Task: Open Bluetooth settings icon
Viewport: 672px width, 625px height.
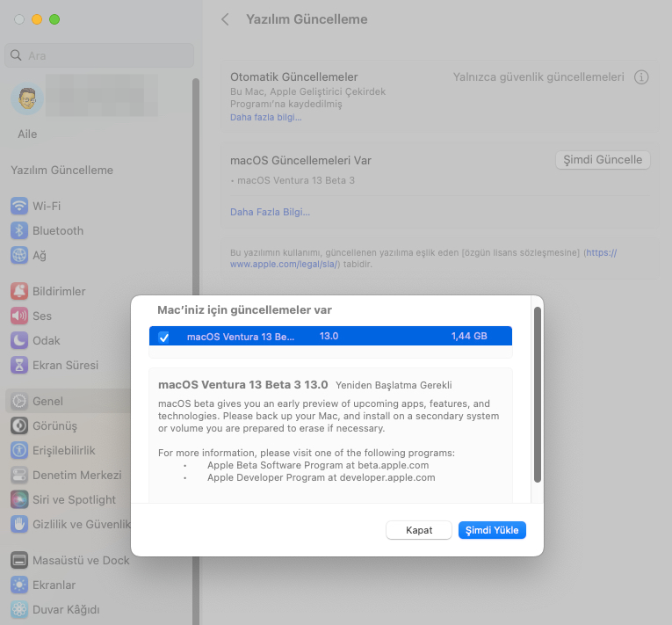Action: point(19,230)
